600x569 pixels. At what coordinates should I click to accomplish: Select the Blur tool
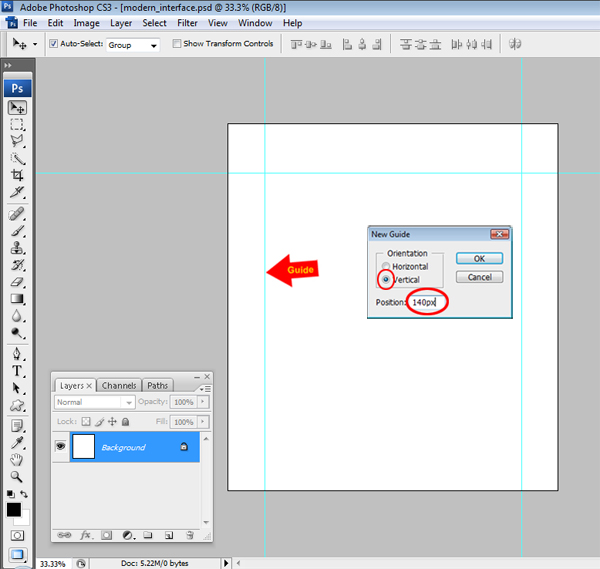pyautogui.click(x=17, y=316)
